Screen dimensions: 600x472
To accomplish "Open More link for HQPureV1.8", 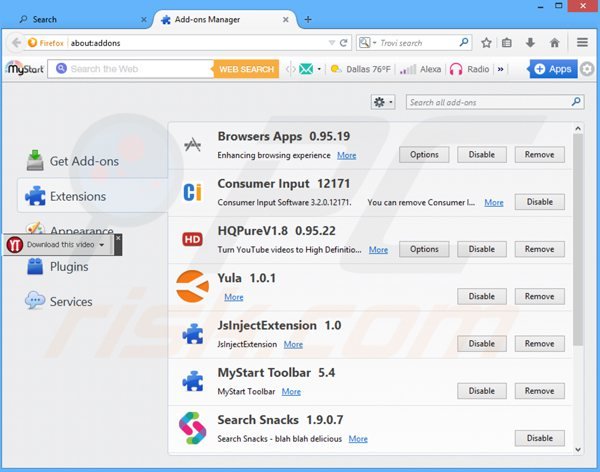I will click(x=378, y=250).
